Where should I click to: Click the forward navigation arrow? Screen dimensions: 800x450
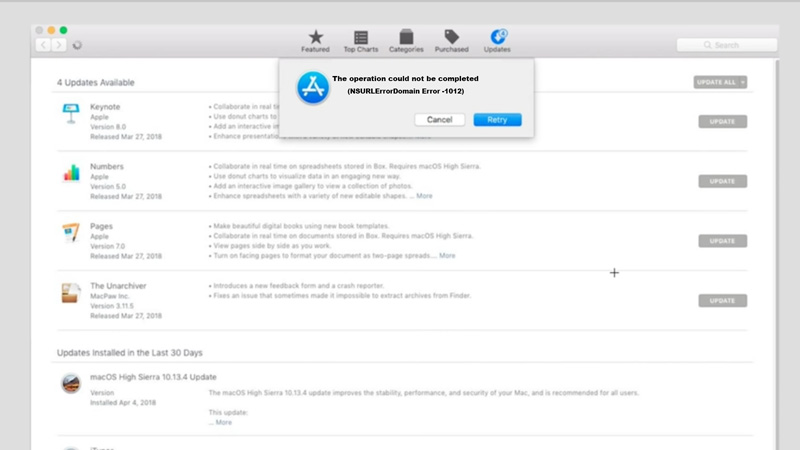pos(59,45)
